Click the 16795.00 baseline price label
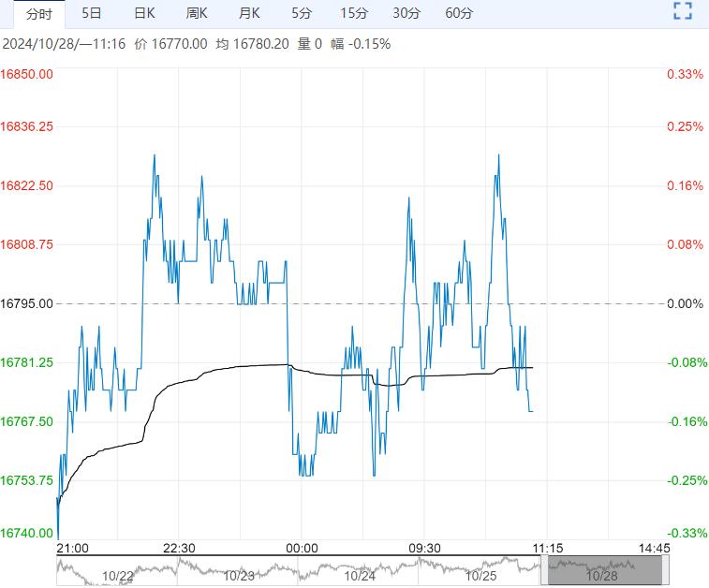 [27, 303]
